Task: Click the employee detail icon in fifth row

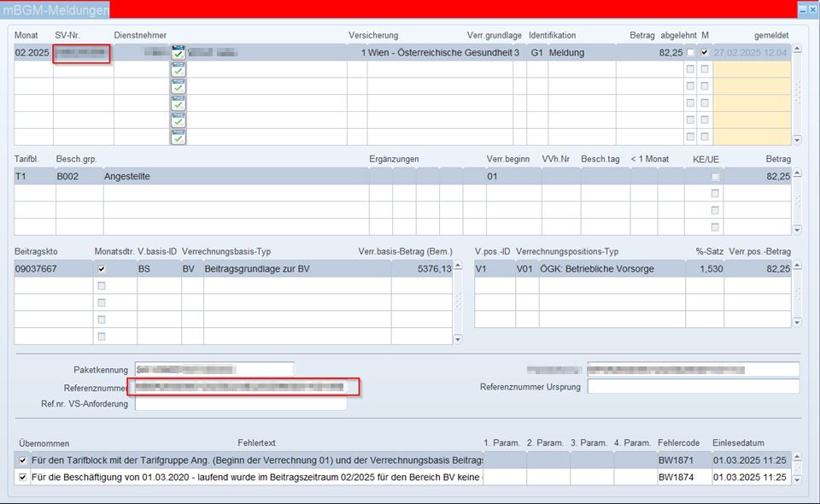Action: pos(178,120)
